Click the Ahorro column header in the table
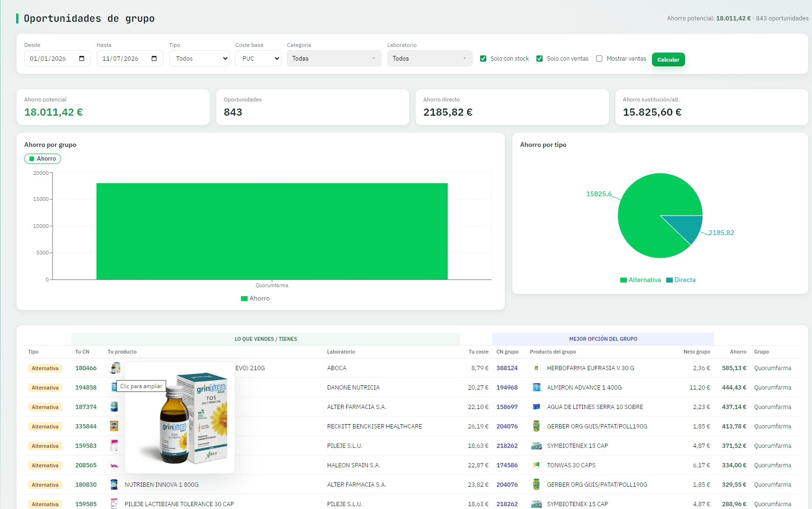The image size is (812, 509). click(738, 352)
